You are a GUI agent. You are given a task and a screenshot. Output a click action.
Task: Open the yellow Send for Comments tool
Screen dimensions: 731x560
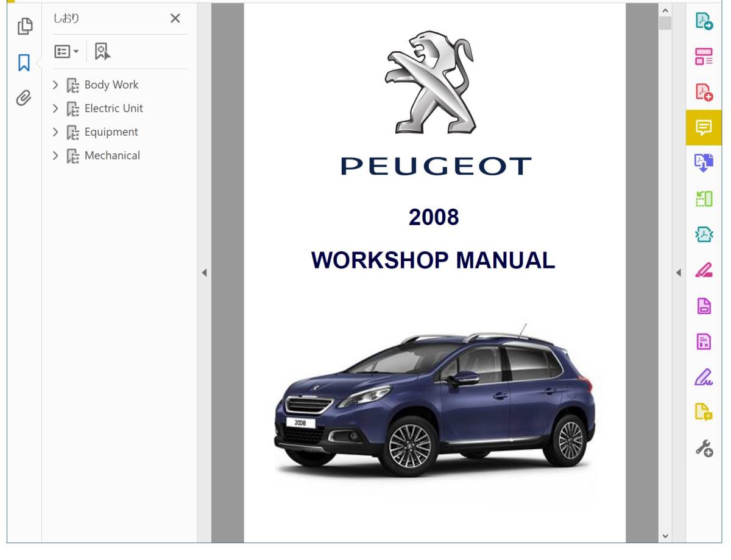coord(704,413)
